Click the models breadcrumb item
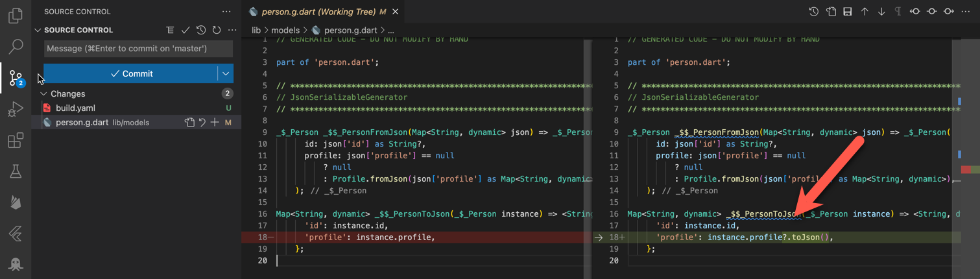This screenshot has width=980, height=279. (285, 30)
